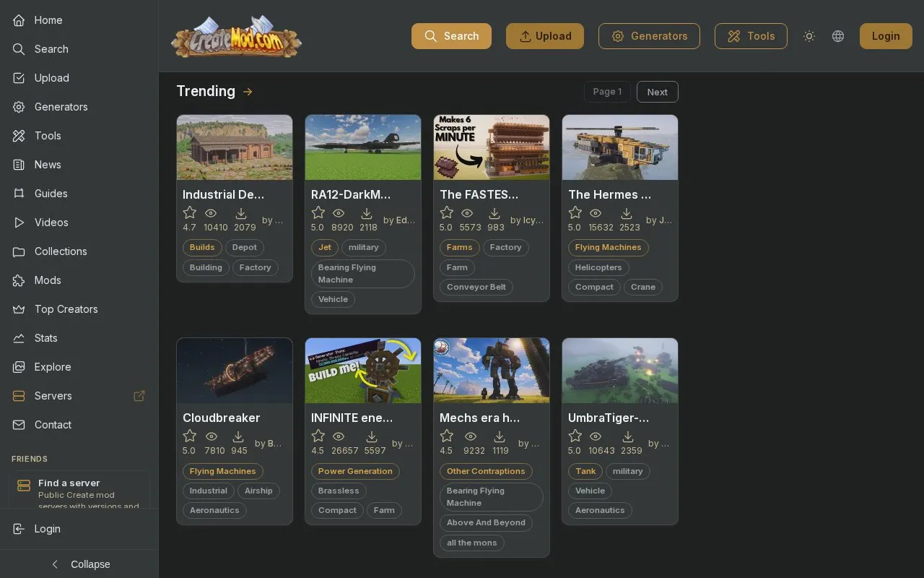Go to the Next trending page
This screenshot has width=924, height=578.
(657, 92)
